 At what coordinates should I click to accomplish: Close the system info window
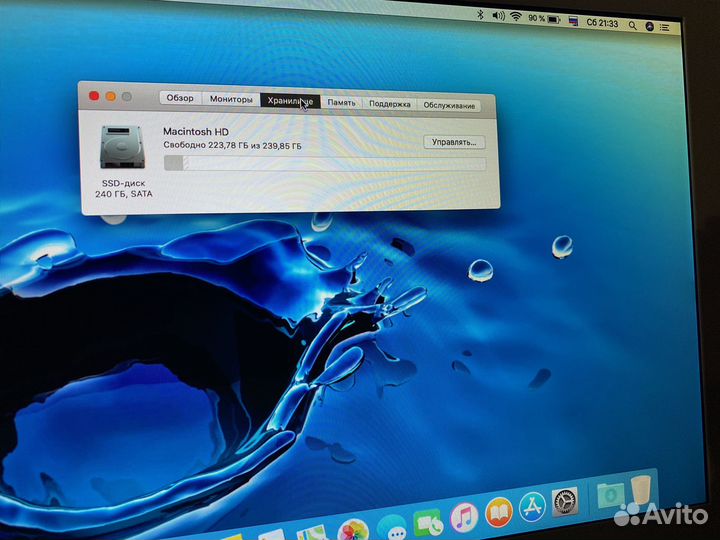click(94, 96)
